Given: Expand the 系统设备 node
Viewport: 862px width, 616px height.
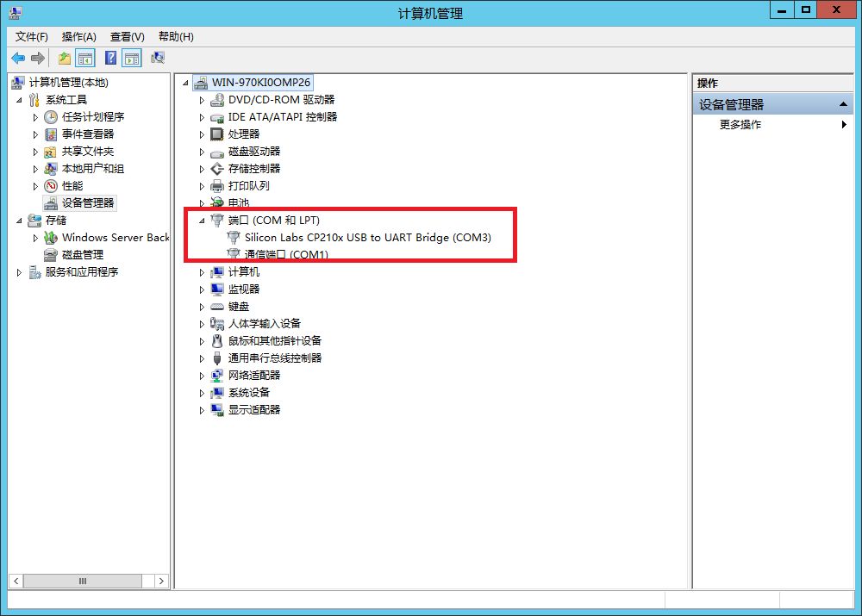Looking at the screenshot, I should click(x=202, y=393).
